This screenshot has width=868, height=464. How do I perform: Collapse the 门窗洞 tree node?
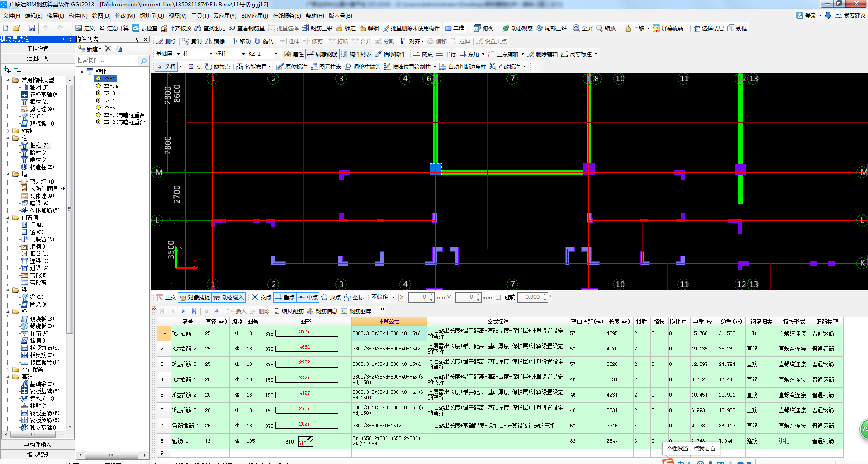[8, 218]
